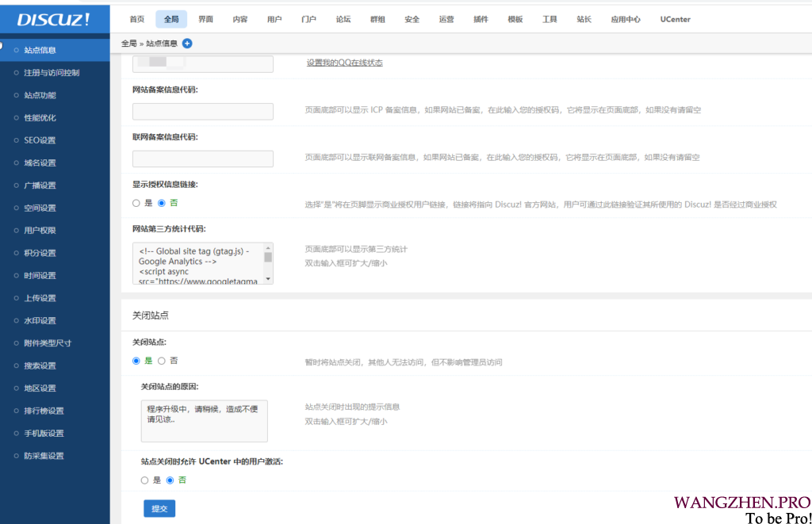Image resolution: width=812 pixels, height=524 pixels.
Task: Click 全局 in the breadcrumb path
Action: click(128, 43)
